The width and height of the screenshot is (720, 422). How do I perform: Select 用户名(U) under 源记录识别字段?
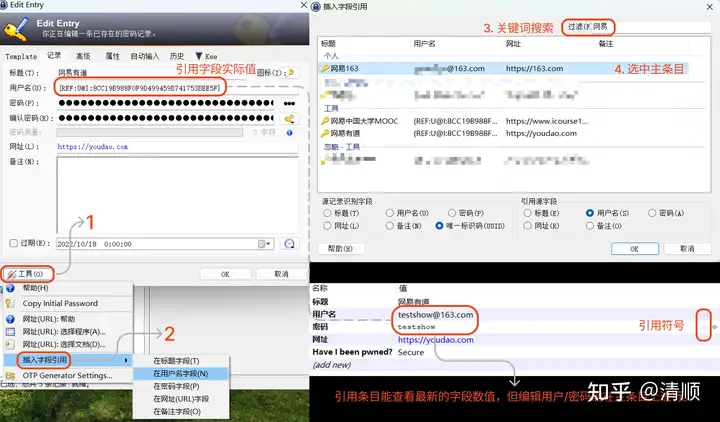pos(389,213)
